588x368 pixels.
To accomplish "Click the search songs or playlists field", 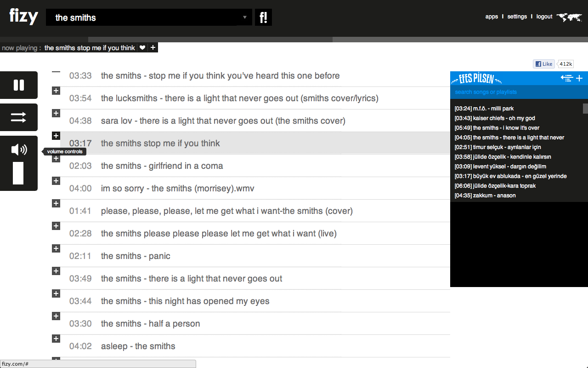I will [514, 92].
